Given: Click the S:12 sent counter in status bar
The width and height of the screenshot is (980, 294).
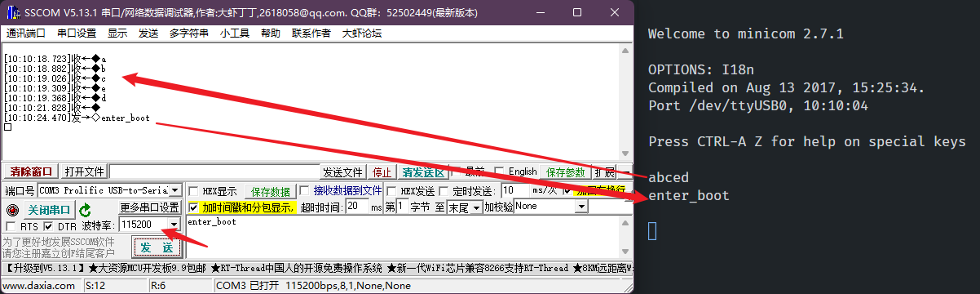Looking at the screenshot, I should [95, 286].
